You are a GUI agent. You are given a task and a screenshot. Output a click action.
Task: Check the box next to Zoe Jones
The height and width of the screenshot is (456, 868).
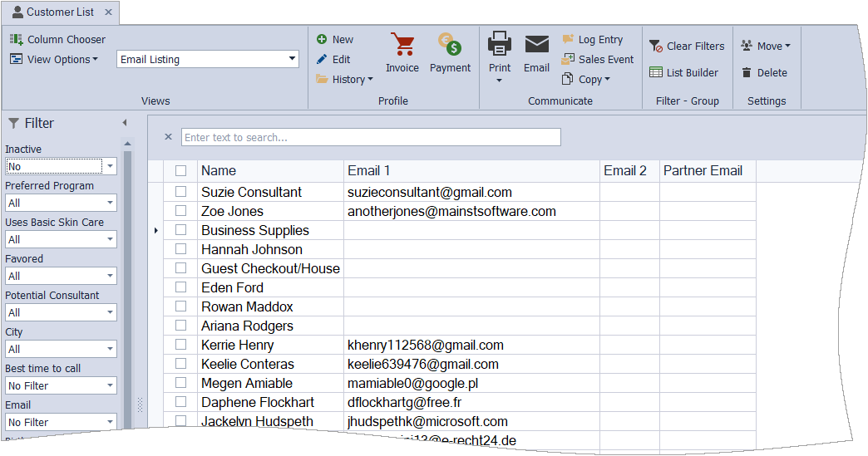[181, 211]
